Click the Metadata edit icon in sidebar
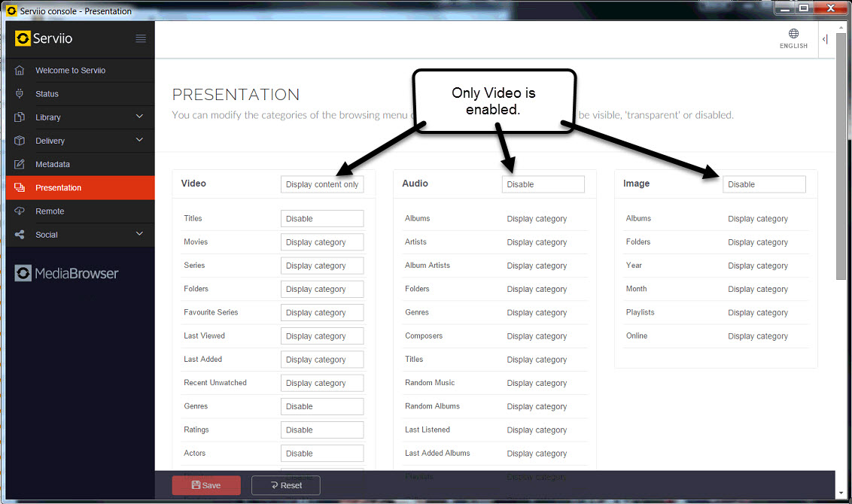The width and height of the screenshot is (852, 504). pyautogui.click(x=20, y=164)
